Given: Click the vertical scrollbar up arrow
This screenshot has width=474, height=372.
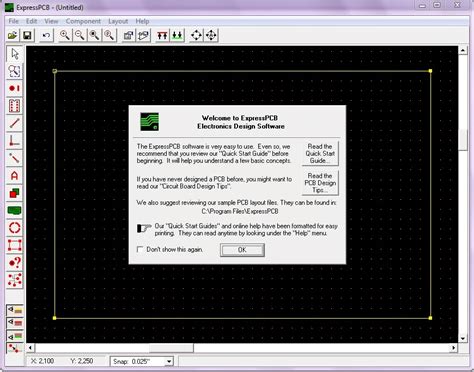Looking at the screenshot, I should pyautogui.click(x=463, y=50).
